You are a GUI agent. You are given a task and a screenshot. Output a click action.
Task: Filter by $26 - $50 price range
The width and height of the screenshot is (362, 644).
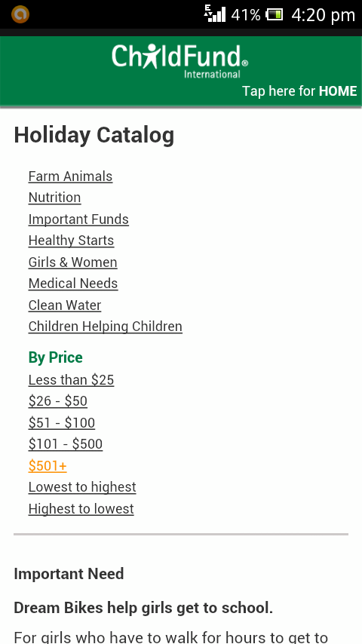58,401
